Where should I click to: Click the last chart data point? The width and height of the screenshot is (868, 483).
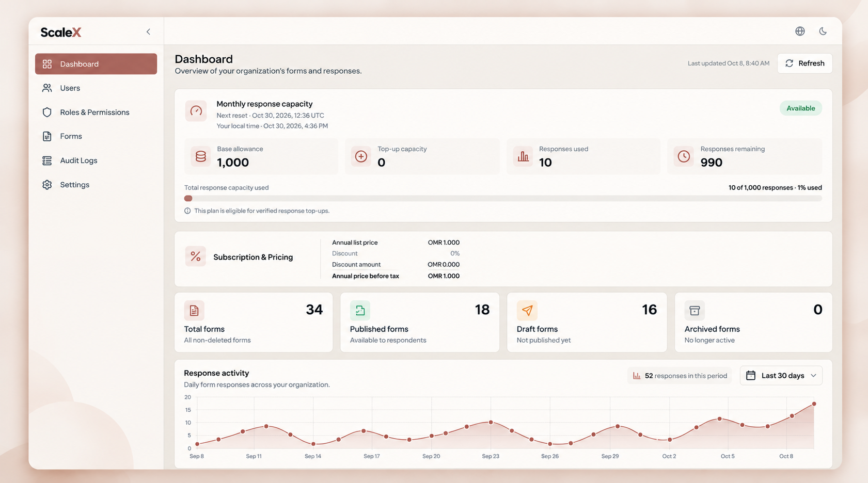point(814,404)
